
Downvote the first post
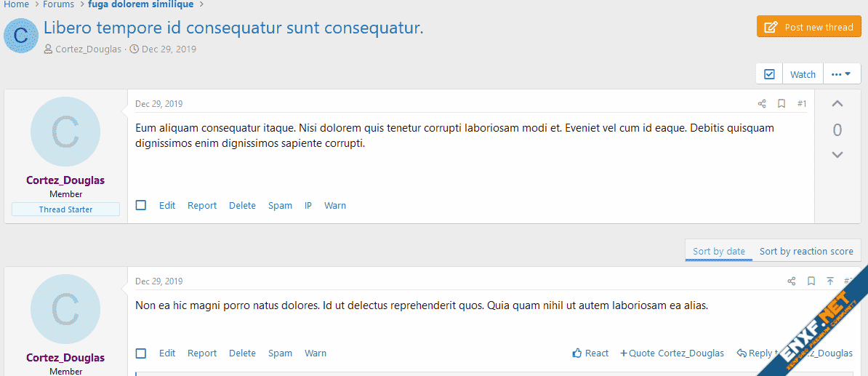click(x=837, y=155)
